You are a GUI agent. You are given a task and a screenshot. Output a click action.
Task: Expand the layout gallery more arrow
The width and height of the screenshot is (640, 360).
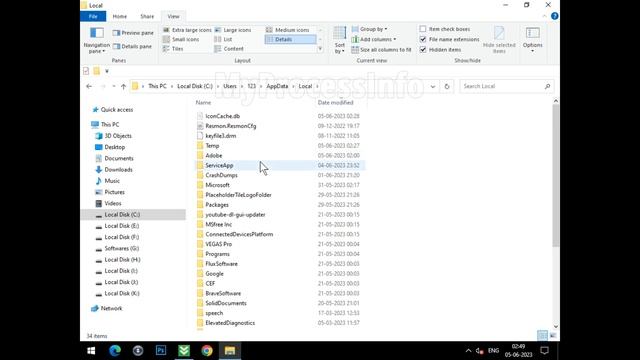tap(320, 49)
